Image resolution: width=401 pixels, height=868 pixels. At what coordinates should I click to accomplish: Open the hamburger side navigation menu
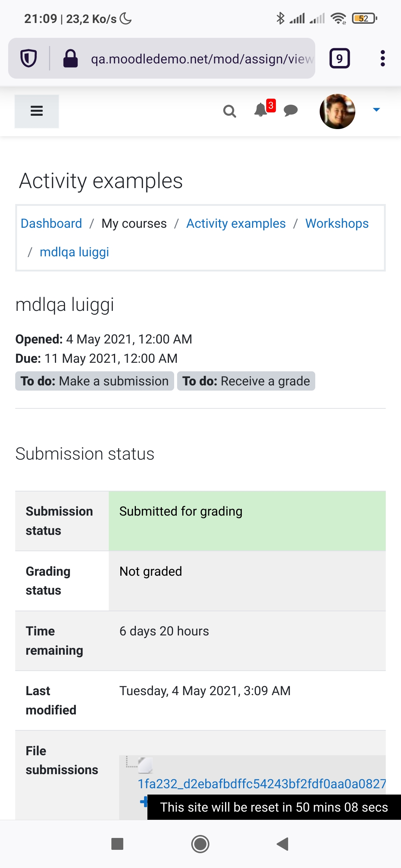tap(37, 111)
